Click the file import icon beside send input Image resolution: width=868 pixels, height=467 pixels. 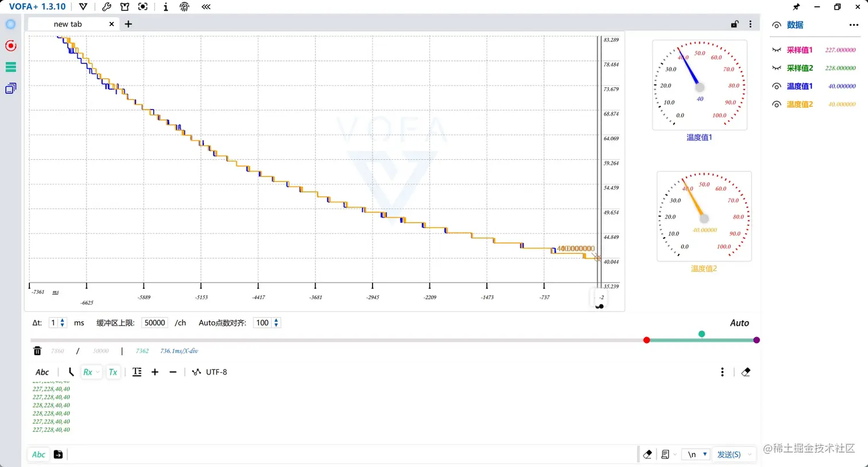click(x=58, y=454)
